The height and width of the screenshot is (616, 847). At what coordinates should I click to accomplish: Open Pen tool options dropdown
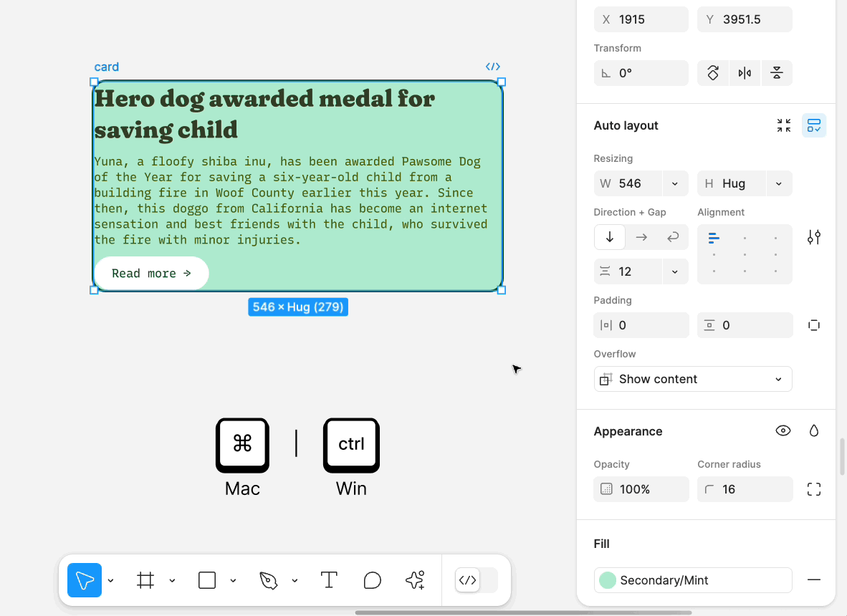[295, 581]
